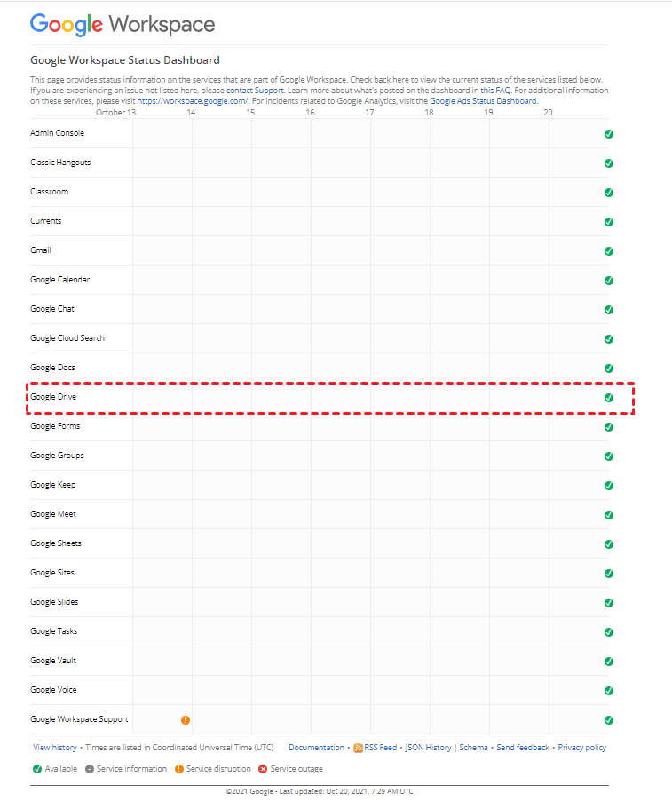Click the Gmail service name

[41, 250]
